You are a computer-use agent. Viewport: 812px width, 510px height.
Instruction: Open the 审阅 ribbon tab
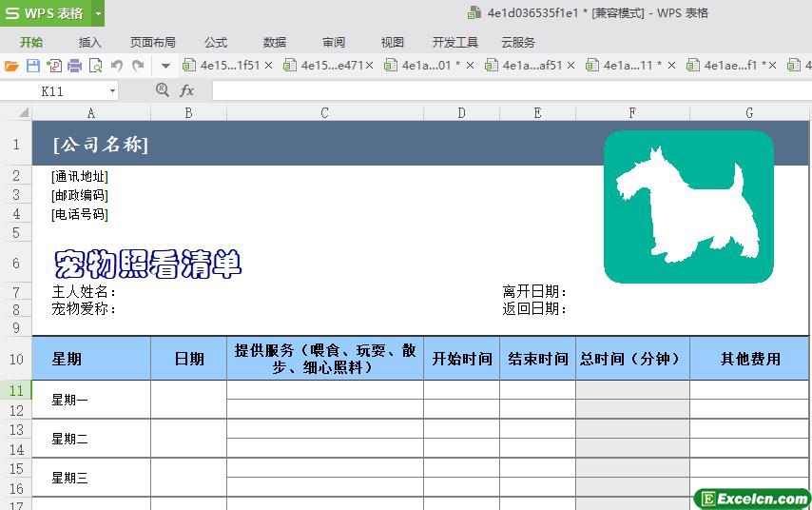(334, 42)
